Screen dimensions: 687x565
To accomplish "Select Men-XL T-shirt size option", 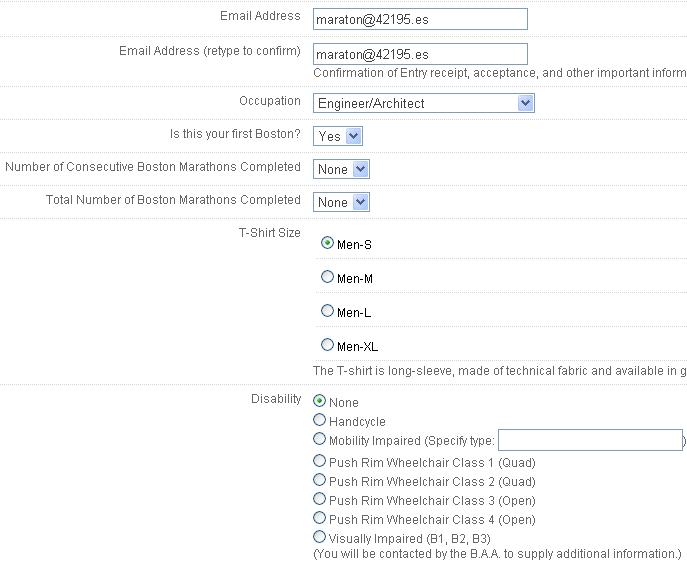I will [x=327, y=345].
